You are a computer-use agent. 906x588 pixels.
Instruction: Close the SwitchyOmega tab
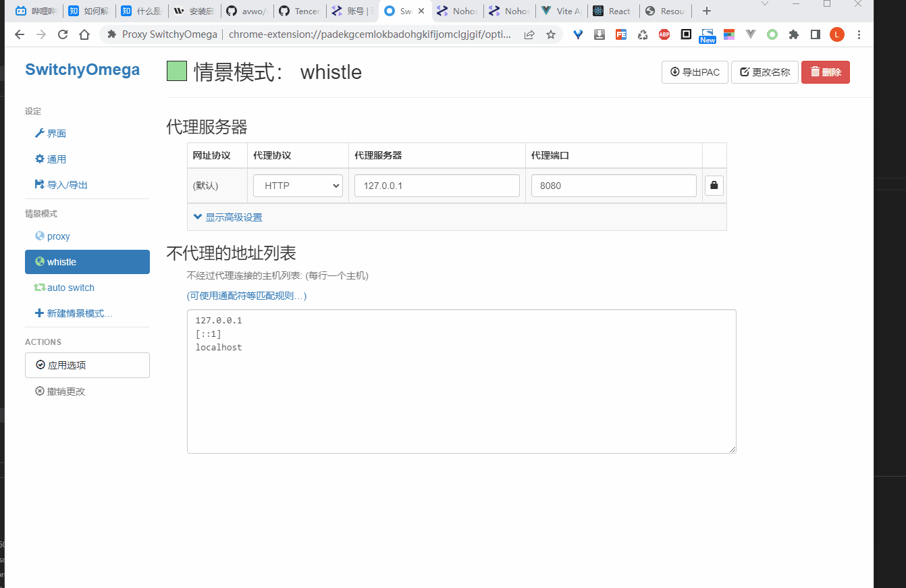click(421, 11)
